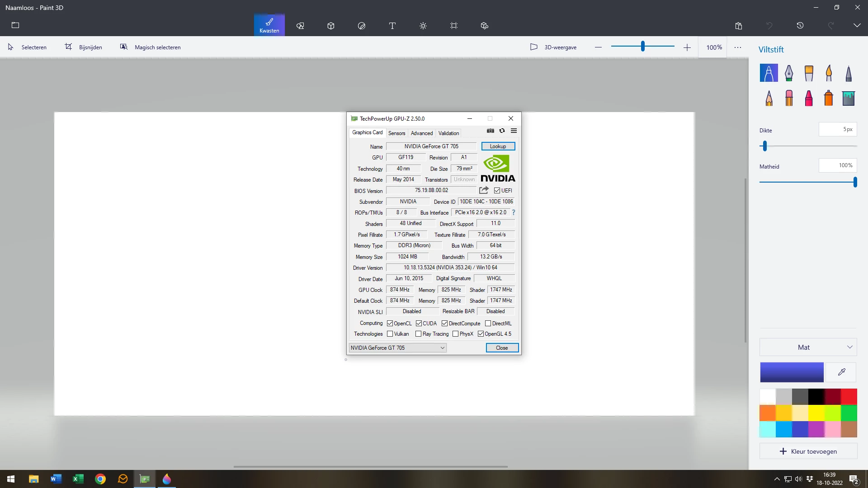Expand the Mat material dropdown
The image size is (868, 488).
(808, 347)
